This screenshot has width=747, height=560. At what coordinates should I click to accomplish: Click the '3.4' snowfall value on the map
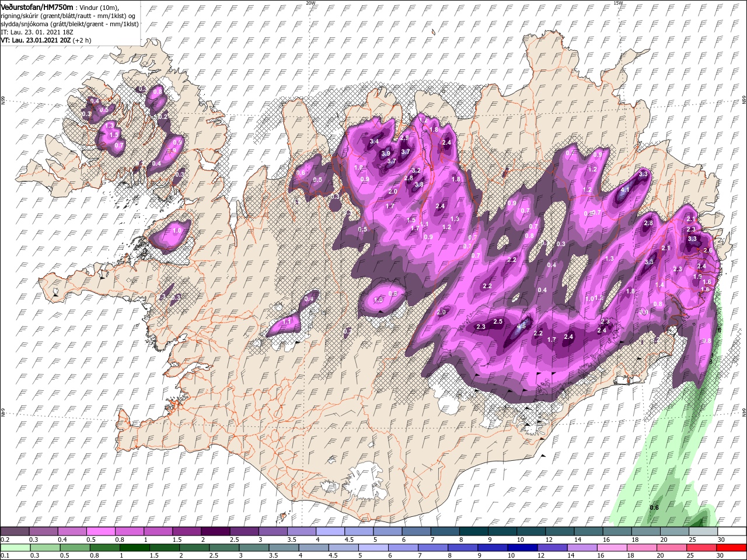[374, 142]
